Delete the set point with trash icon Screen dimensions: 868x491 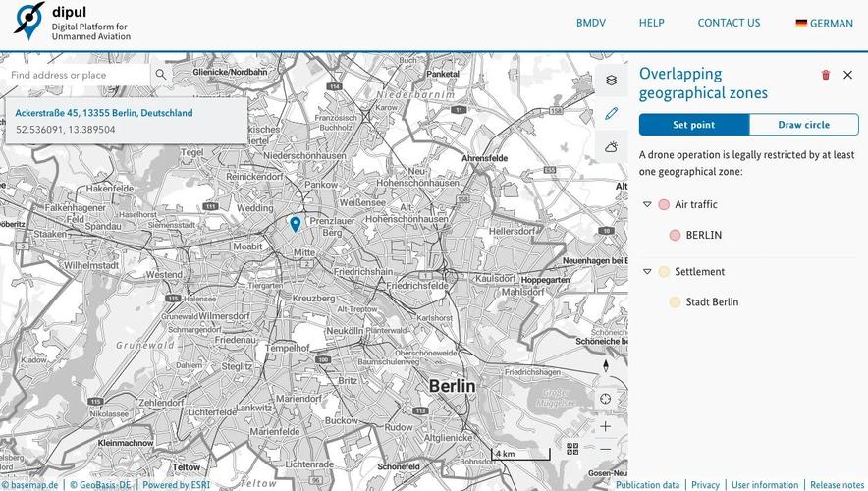825,75
